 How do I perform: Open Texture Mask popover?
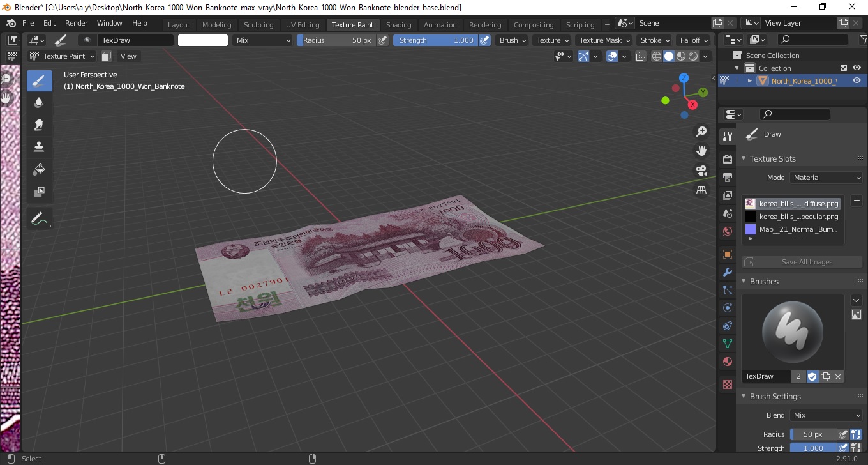click(604, 40)
